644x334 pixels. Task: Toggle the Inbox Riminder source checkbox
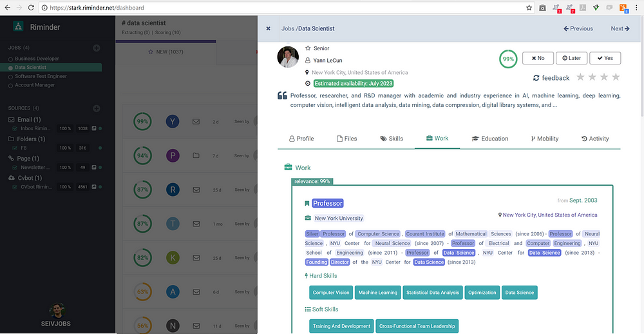pos(15,128)
